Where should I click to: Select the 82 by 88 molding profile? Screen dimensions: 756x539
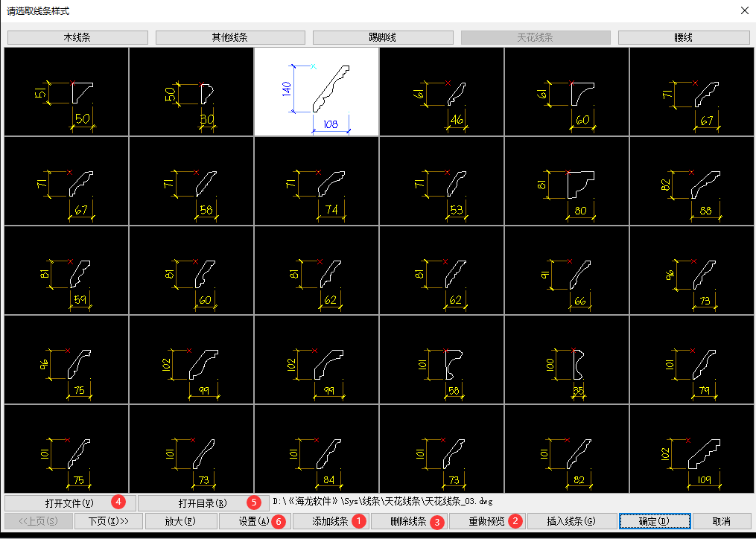pos(691,181)
